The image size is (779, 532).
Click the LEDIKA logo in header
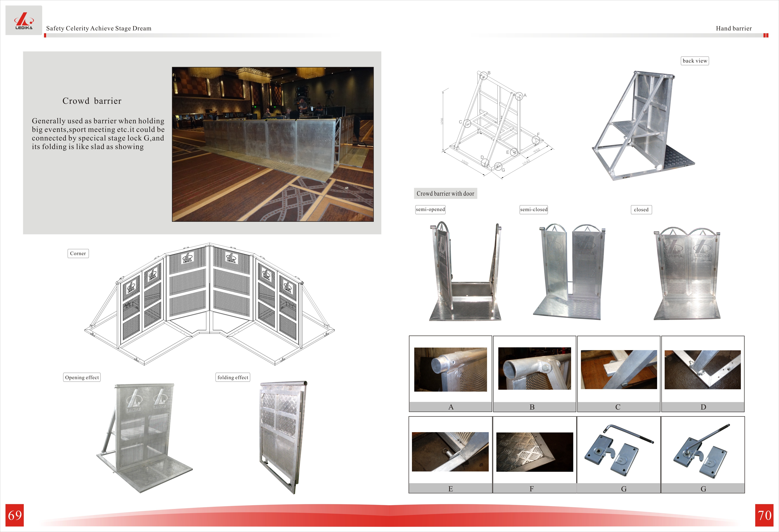click(24, 20)
